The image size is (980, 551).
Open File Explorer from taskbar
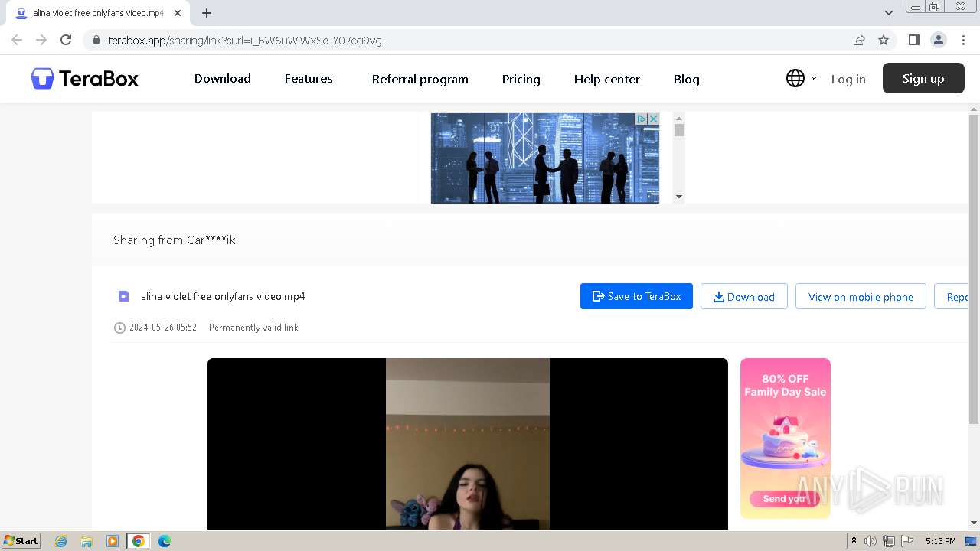pos(87,541)
